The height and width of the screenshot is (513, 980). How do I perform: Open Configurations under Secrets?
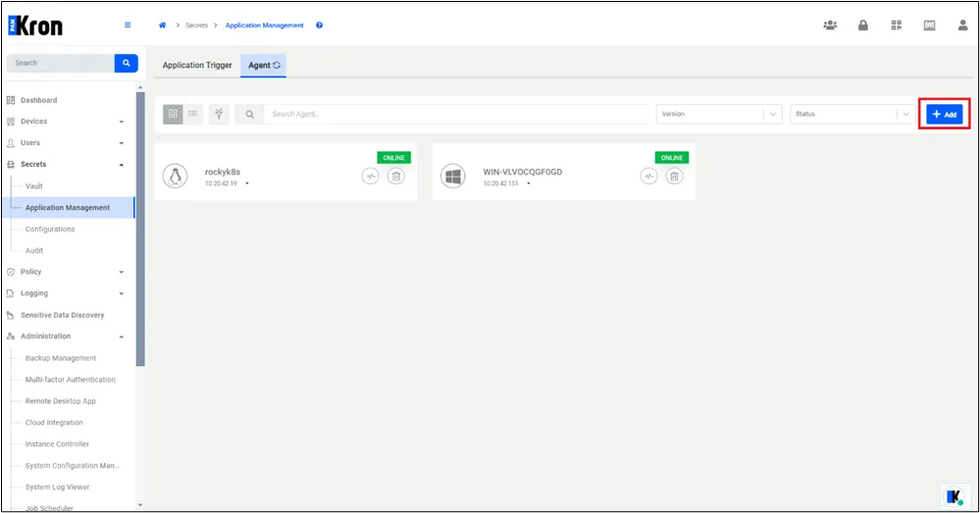(x=50, y=230)
